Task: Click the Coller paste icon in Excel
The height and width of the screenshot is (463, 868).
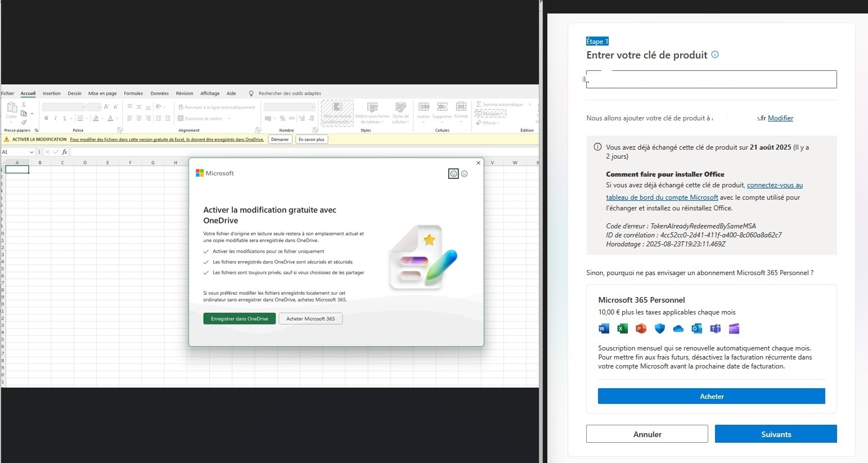Action: 12,107
